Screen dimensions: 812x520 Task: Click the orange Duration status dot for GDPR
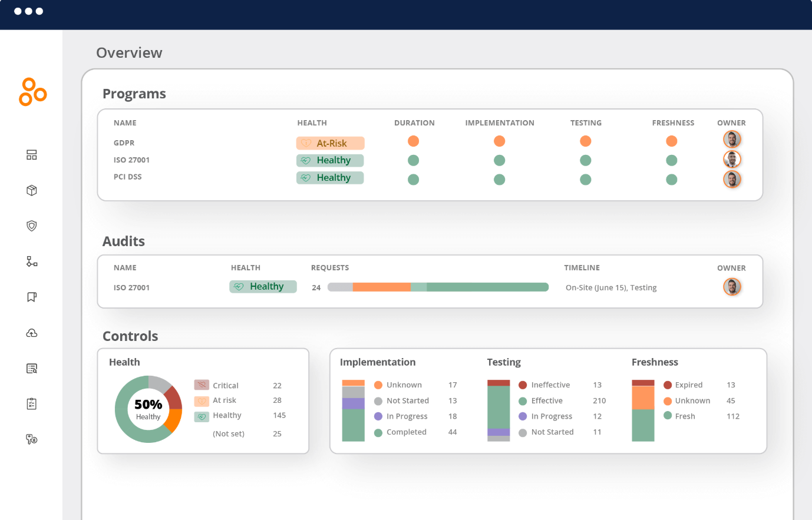pyautogui.click(x=413, y=141)
